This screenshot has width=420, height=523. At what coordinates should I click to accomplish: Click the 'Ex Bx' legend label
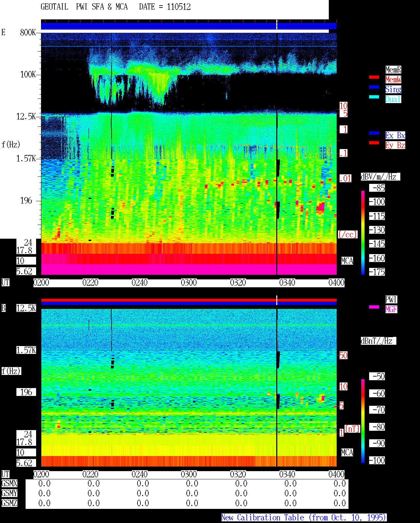click(x=395, y=135)
